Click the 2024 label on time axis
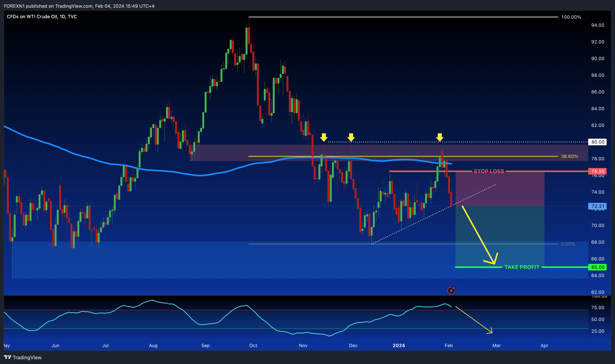 [399, 345]
